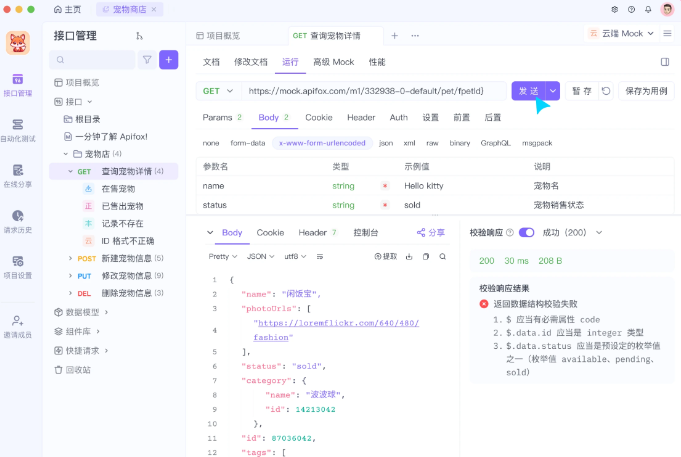This screenshot has height=457, width=681.
Task: Click the filter funnel icon
Action: (x=147, y=60)
